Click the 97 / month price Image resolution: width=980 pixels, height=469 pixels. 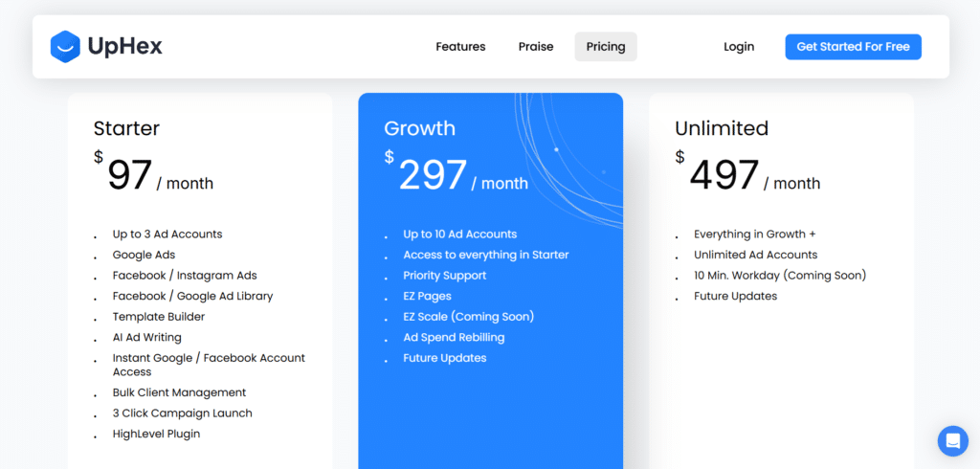pyautogui.click(x=154, y=174)
